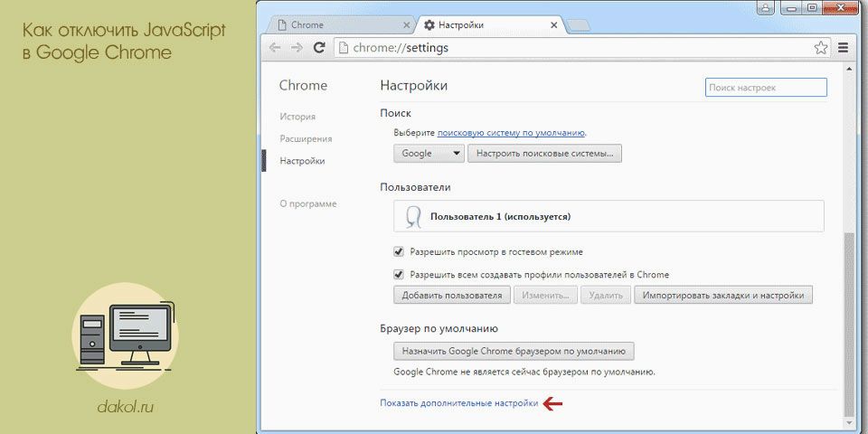Click the Удалить button
The image size is (868, 434).
(x=606, y=295)
